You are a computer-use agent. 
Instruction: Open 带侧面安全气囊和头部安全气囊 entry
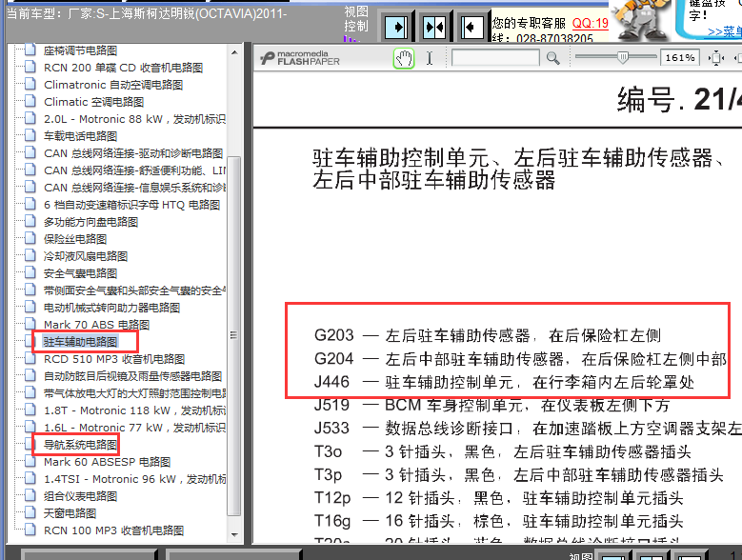(134, 290)
